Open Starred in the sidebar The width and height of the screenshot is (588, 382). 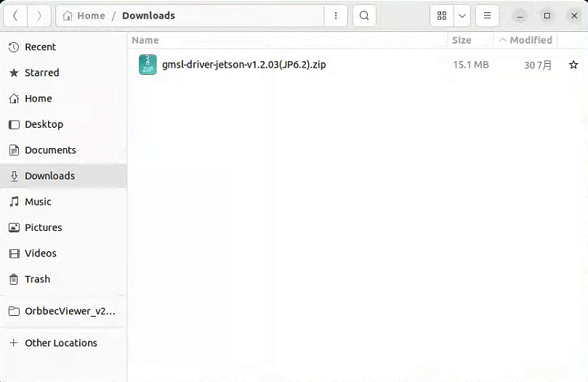point(63,73)
